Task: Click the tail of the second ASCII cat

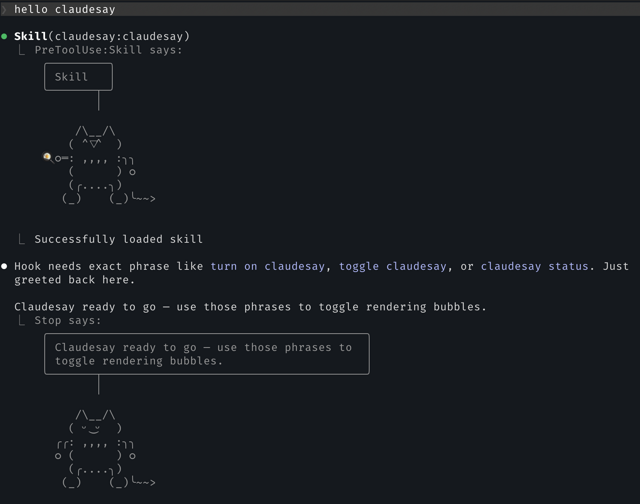Action: [141, 482]
